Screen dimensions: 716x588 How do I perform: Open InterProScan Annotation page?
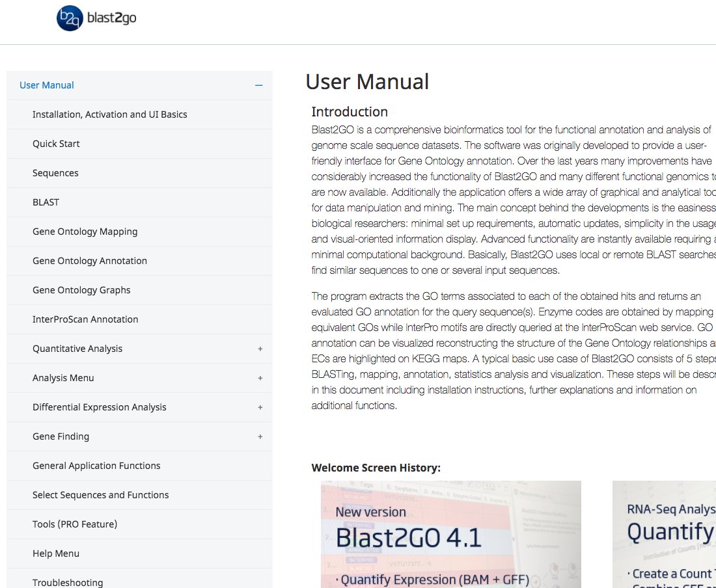pyautogui.click(x=85, y=319)
